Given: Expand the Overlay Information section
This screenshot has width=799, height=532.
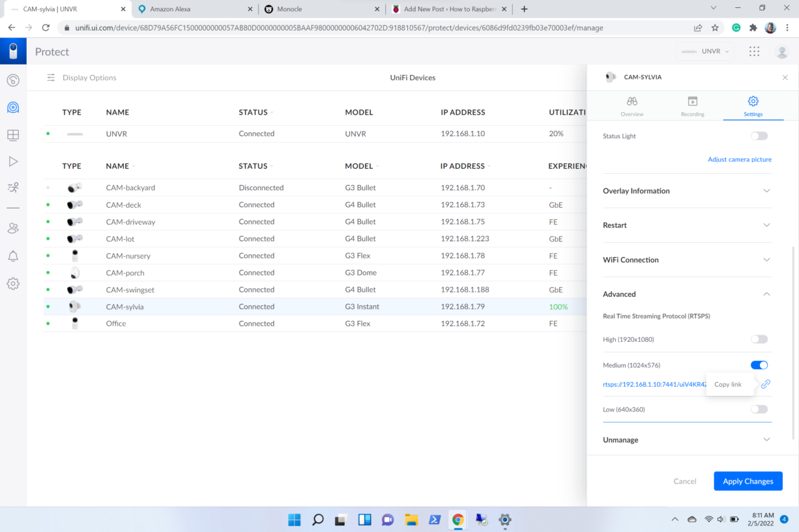Looking at the screenshot, I should [x=687, y=191].
